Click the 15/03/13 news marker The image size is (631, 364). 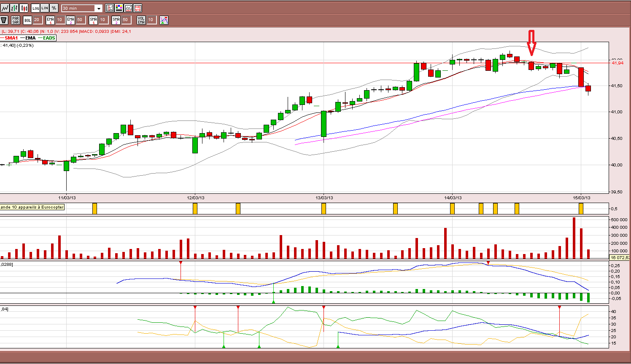581,208
